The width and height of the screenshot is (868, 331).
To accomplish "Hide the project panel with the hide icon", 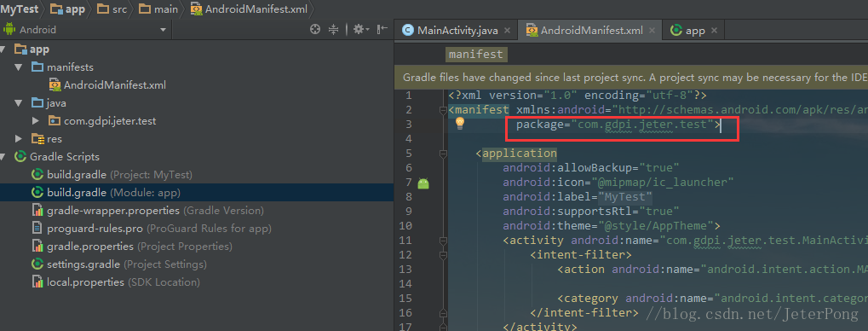I will pyautogui.click(x=382, y=30).
